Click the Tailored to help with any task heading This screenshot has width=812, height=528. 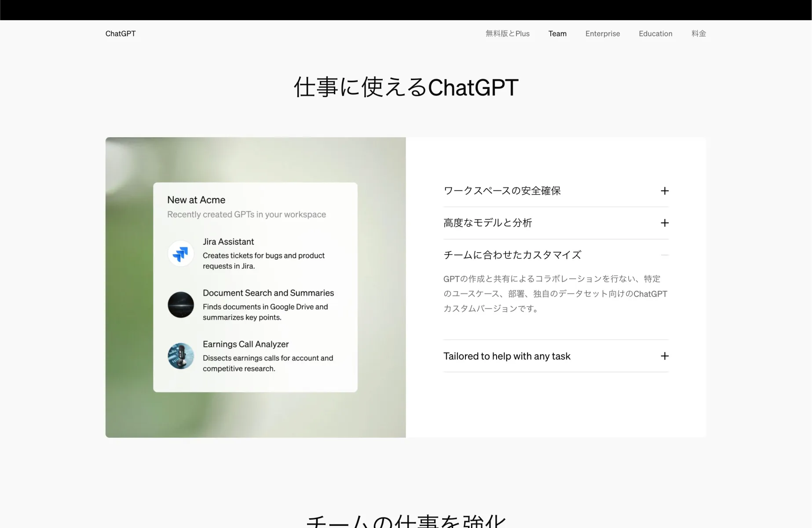(507, 356)
